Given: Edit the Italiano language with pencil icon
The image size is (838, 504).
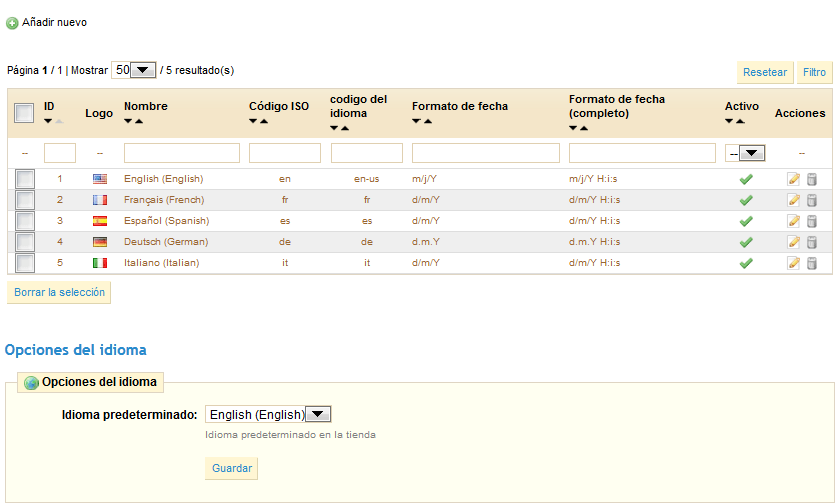Looking at the screenshot, I should click(x=794, y=263).
